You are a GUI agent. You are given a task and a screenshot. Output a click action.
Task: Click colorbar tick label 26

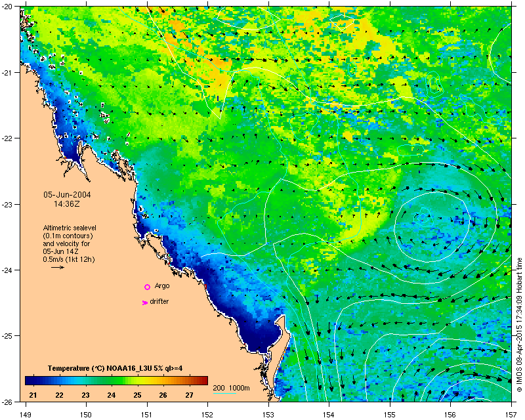(163, 395)
